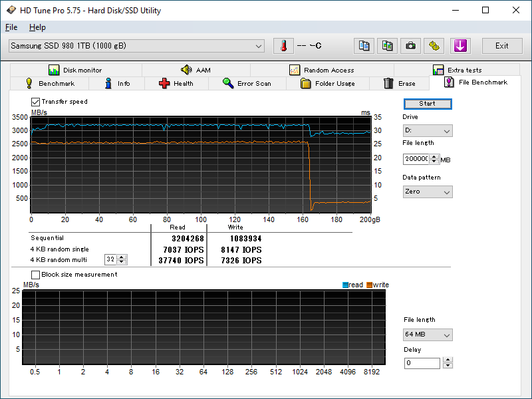This screenshot has width=532, height=399.
Task: Click the 4 KB random multi 32 field
Action: tap(110, 259)
